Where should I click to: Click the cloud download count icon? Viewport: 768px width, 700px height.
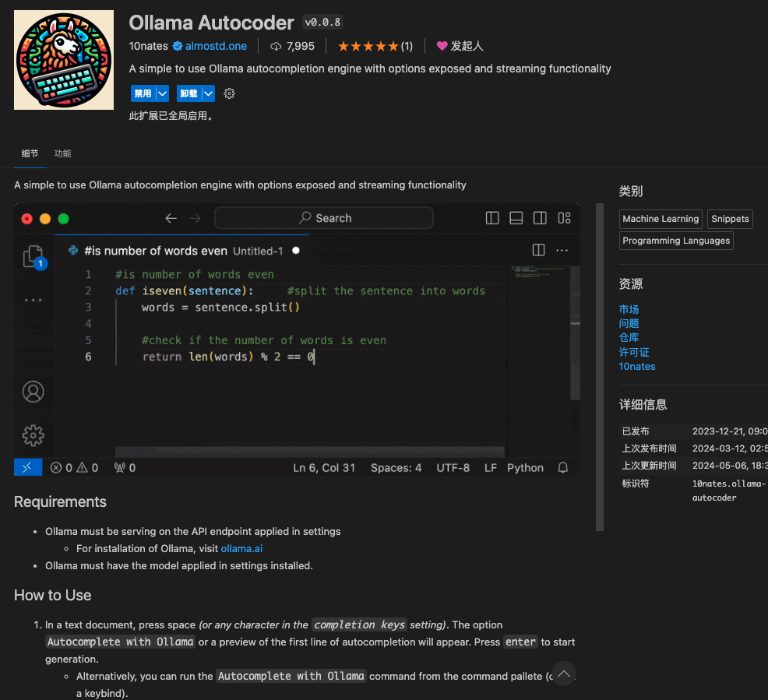tap(276, 46)
